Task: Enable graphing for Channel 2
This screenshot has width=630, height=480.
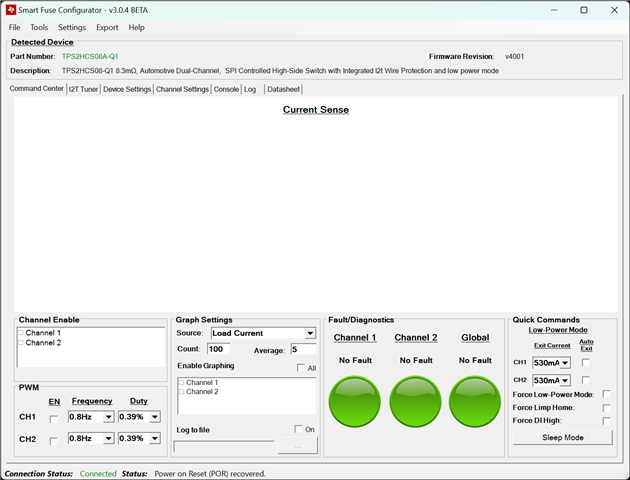Action: point(182,392)
